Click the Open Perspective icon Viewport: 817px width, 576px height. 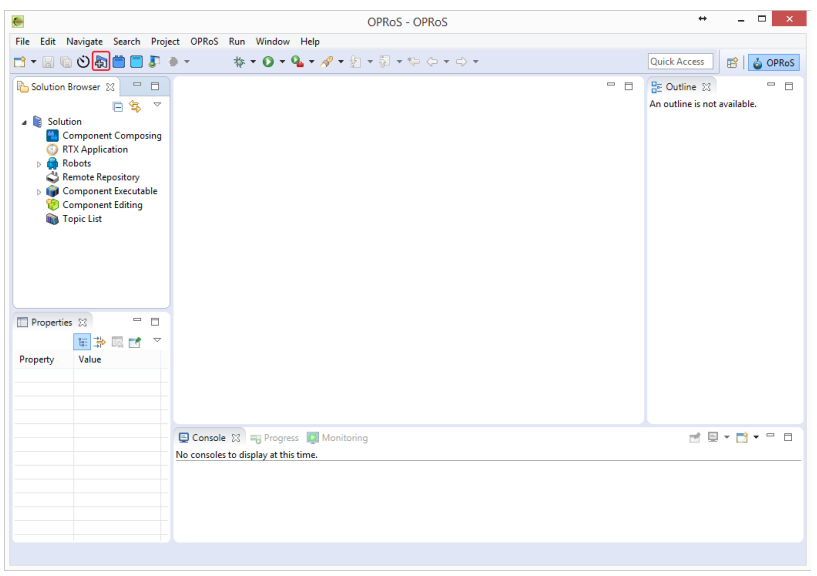[732, 63]
